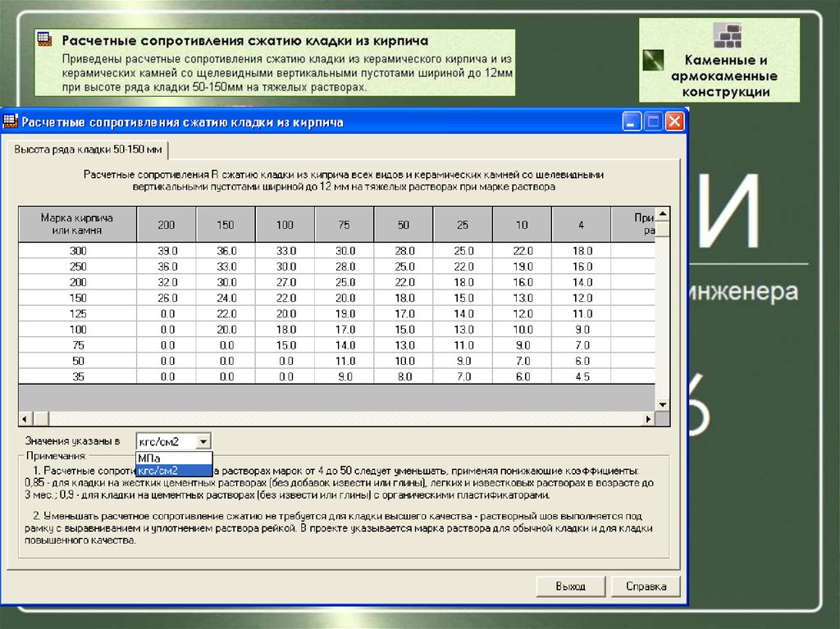The height and width of the screenshot is (629, 840).
Task: Minimize the Расчетные сопротивления dialog window
Action: (x=631, y=122)
